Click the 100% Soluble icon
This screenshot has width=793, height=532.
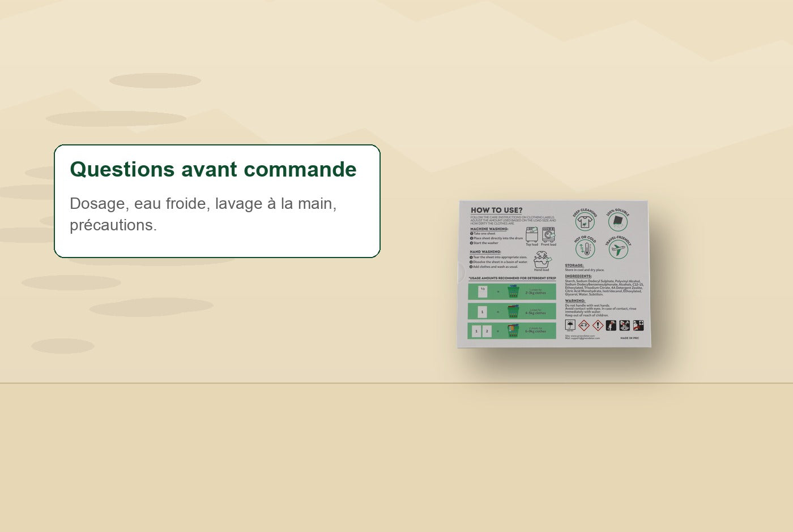pos(618,221)
